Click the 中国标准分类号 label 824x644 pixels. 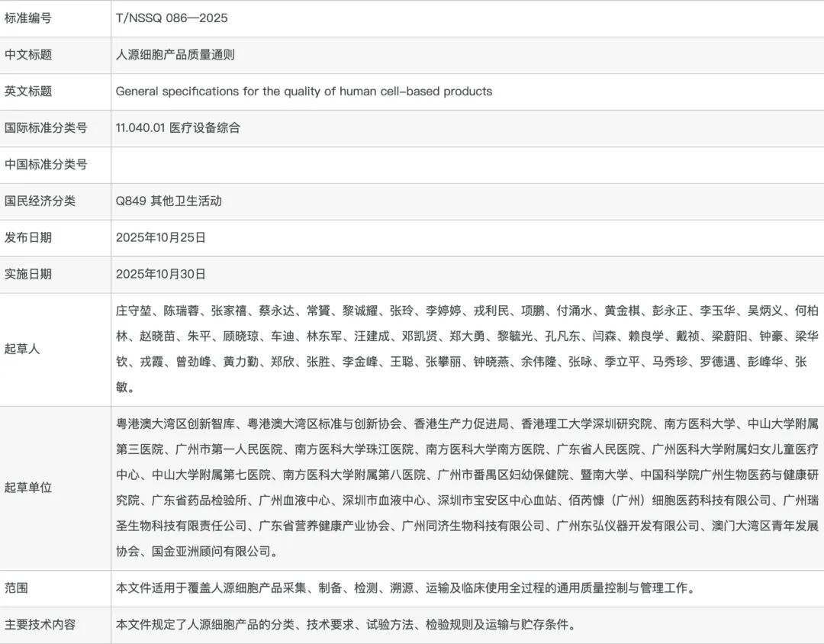[46, 165]
